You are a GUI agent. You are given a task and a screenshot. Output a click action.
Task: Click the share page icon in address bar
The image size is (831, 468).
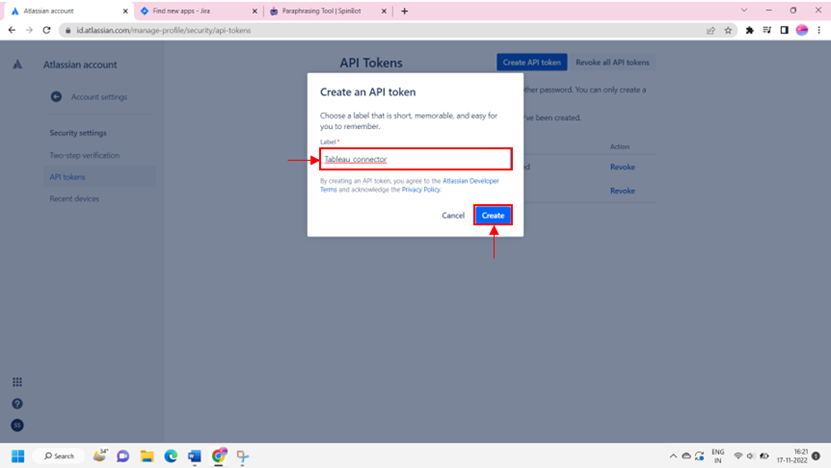coord(711,30)
